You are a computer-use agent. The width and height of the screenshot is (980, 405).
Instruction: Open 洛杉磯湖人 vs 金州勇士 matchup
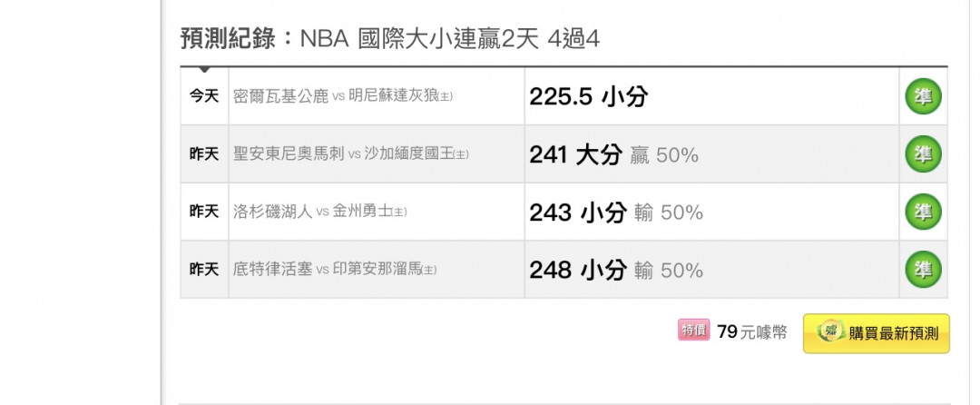coord(319,212)
